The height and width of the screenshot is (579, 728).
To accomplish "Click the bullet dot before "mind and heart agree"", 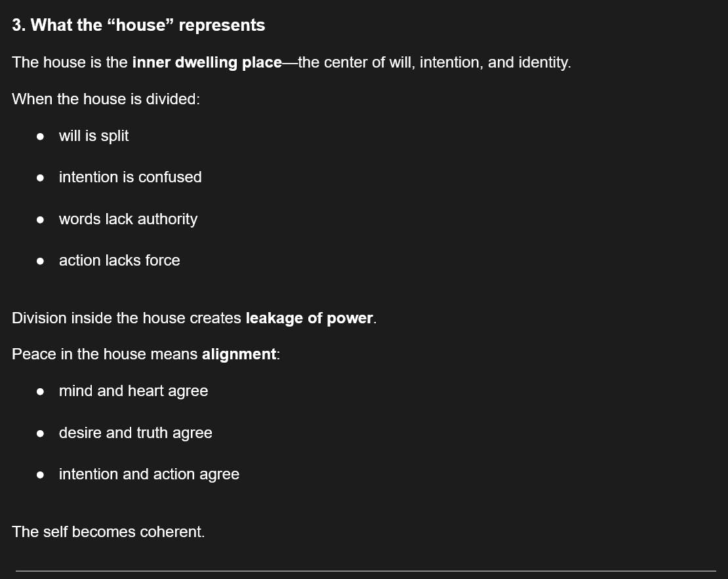I will [41, 391].
